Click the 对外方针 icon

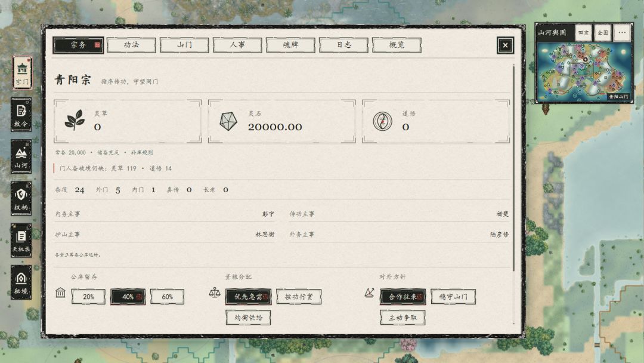click(x=369, y=293)
